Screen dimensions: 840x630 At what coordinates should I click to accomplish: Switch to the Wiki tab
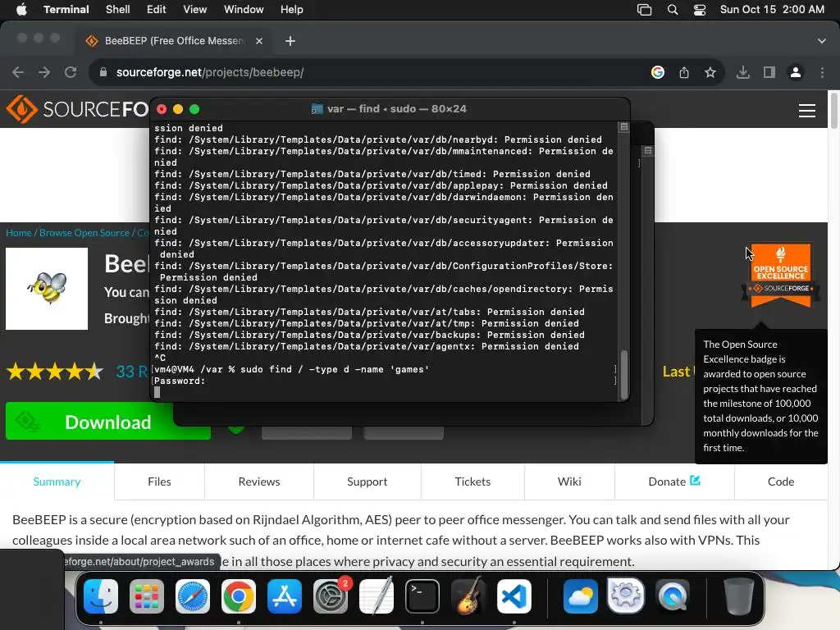tap(569, 481)
